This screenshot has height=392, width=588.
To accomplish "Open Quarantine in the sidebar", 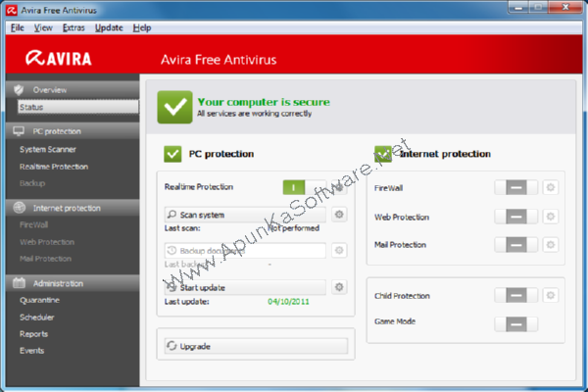I will pyautogui.click(x=39, y=300).
